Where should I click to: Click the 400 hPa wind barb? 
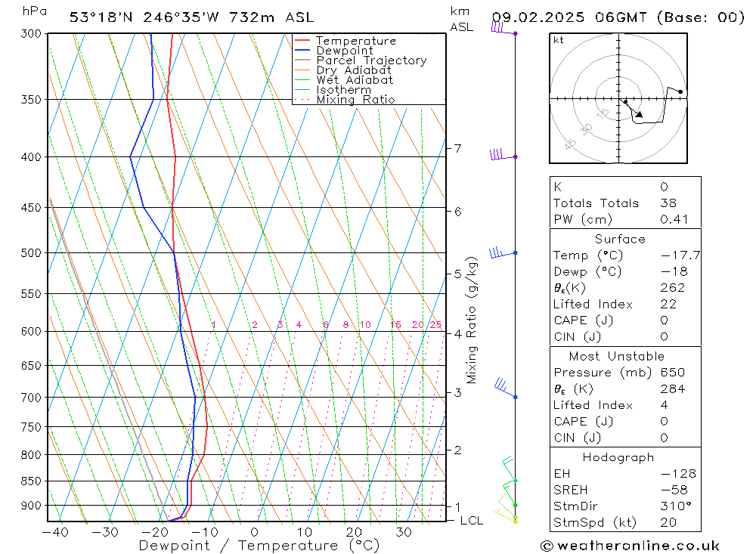(x=503, y=154)
